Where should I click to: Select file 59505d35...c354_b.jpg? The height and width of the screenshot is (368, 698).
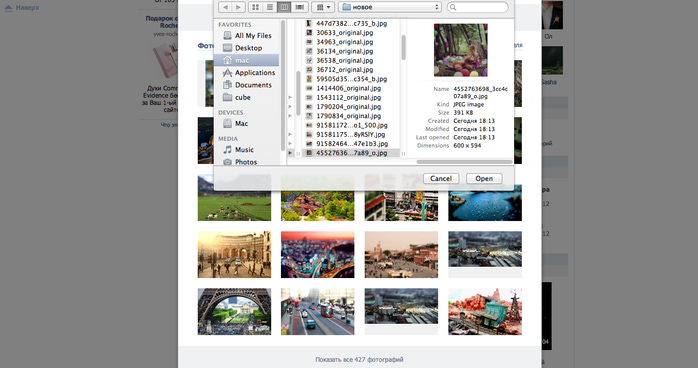click(351, 79)
